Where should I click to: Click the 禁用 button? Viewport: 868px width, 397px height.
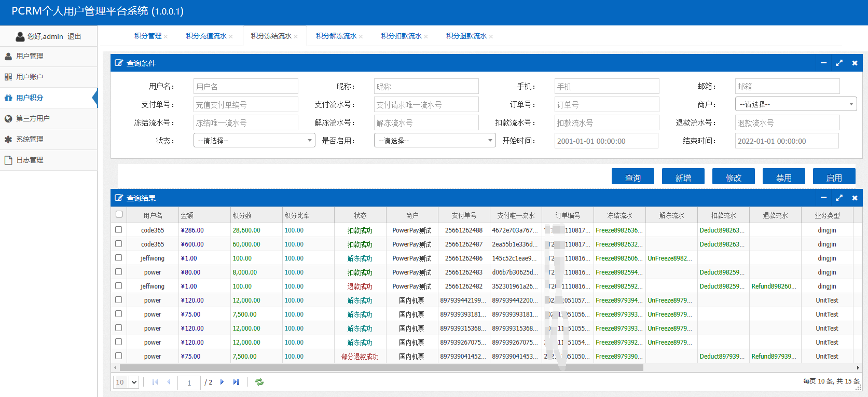click(783, 177)
